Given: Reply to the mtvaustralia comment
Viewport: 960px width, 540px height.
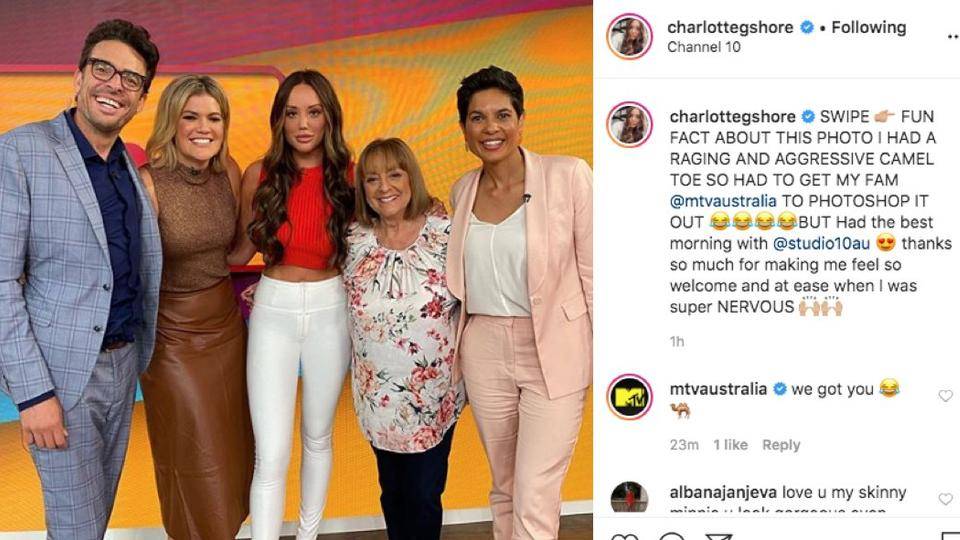Looking at the screenshot, I should [781, 445].
